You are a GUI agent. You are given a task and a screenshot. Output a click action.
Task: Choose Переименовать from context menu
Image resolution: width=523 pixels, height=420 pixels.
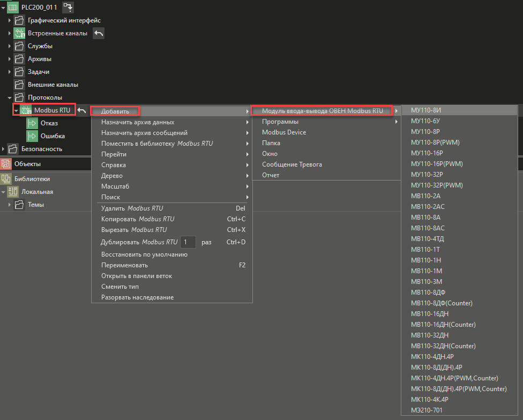pyautogui.click(x=172, y=265)
